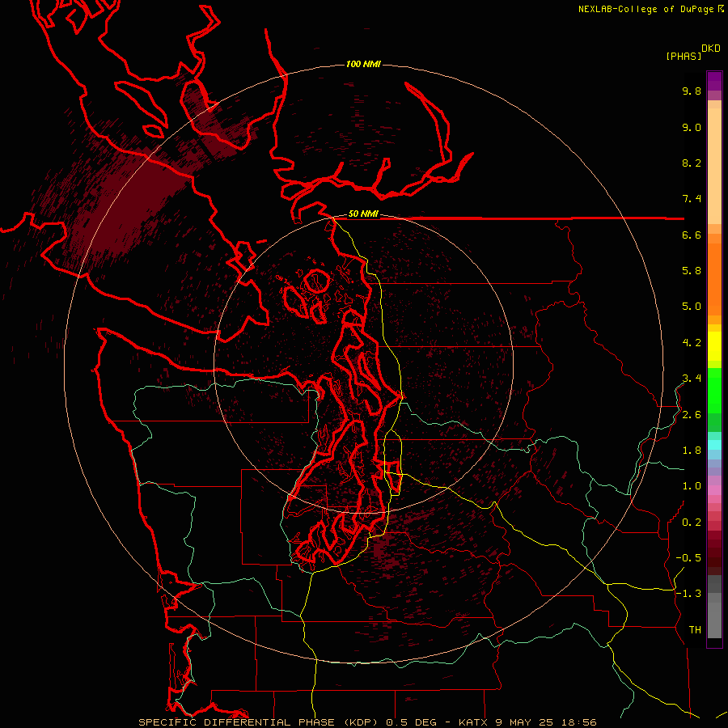Viewport: 728px width, 728px height.
Task: Click the 2.6 value on the legend
Action: [x=692, y=415]
